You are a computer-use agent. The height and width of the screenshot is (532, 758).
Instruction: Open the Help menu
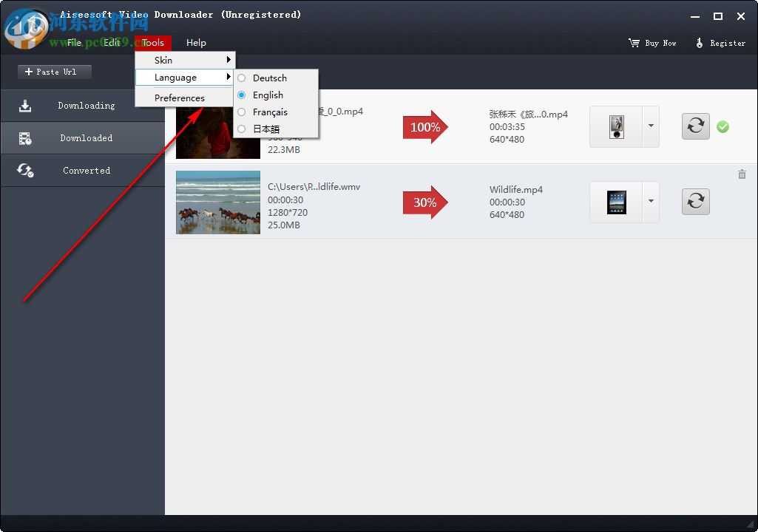pyautogui.click(x=196, y=42)
